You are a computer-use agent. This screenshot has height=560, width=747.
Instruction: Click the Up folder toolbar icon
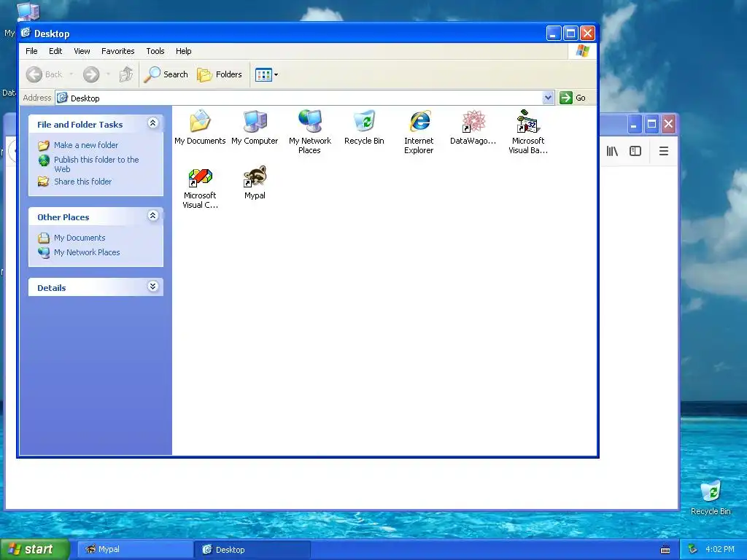pos(126,74)
